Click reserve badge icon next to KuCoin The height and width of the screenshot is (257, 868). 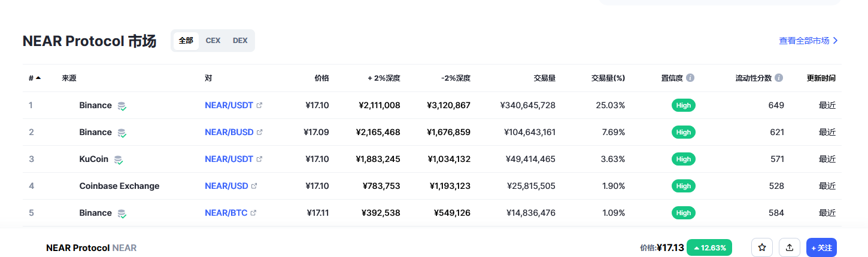[x=119, y=160]
